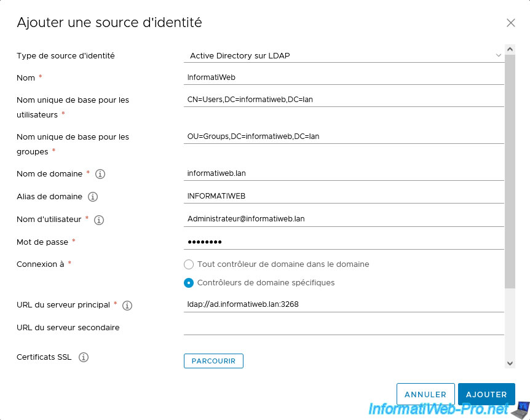The image size is (530, 420).
Task: Click the Mot de passe field
Action: point(344,242)
